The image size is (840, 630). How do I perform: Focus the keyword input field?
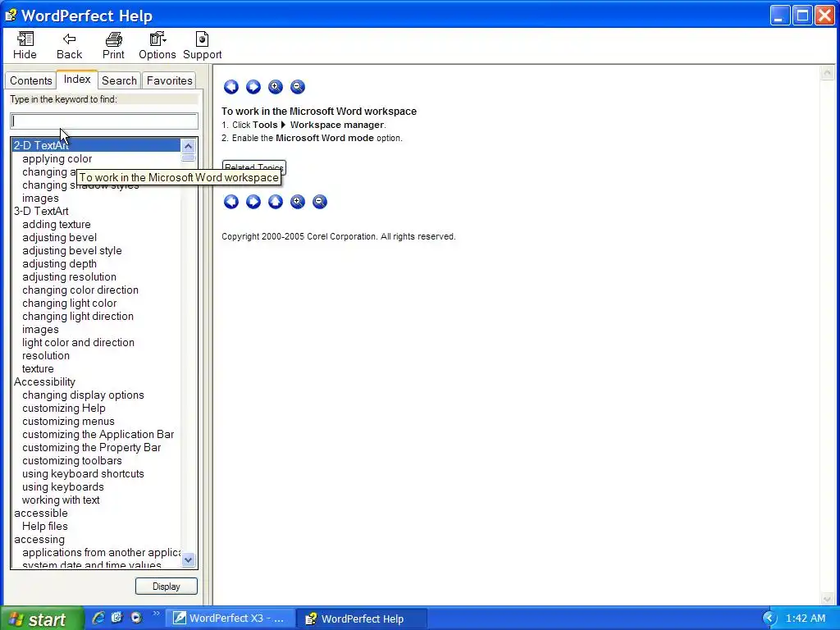[x=104, y=121]
